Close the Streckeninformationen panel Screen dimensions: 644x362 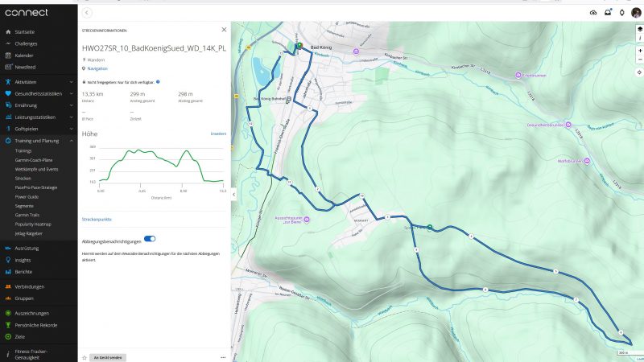pos(224,30)
